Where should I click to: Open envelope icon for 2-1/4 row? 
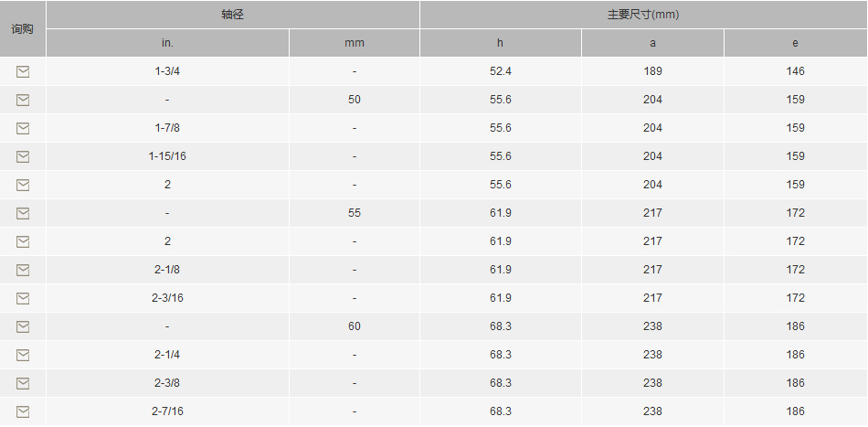[x=23, y=355]
